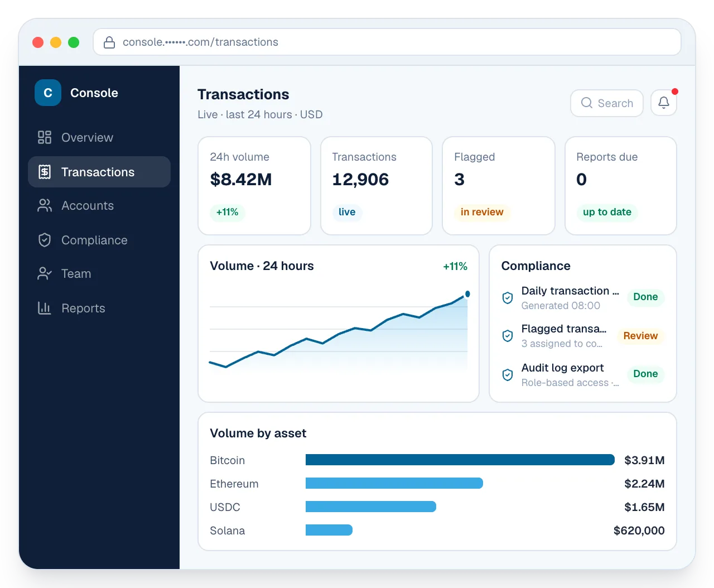This screenshot has height=588, width=714.
Task: Click shield icon beside Audit log export
Action: click(x=508, y=374)
